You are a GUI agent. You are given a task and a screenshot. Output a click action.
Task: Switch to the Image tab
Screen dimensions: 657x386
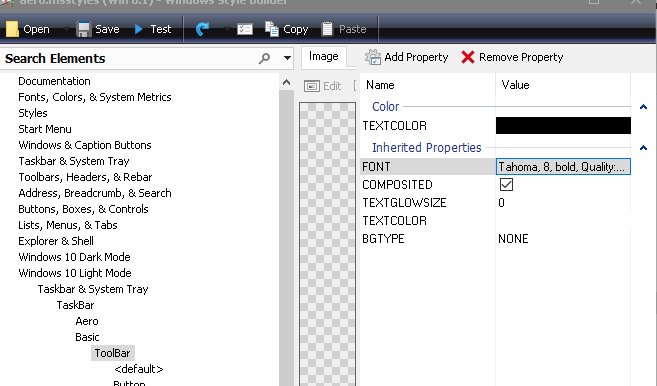tap(323, 57)
